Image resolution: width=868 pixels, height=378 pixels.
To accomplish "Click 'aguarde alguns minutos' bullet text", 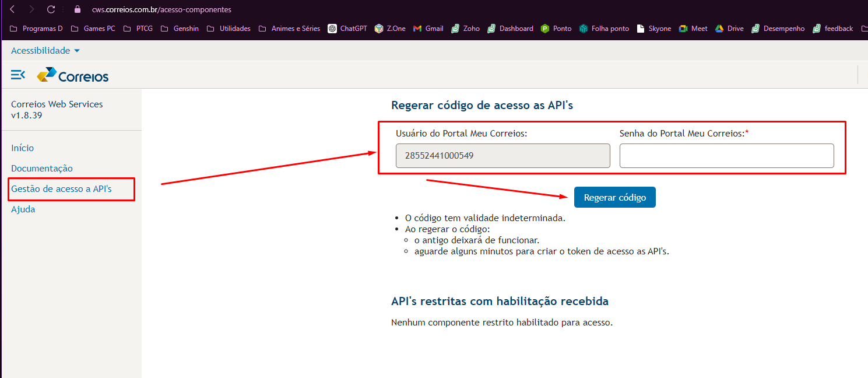I will (542, 251).
